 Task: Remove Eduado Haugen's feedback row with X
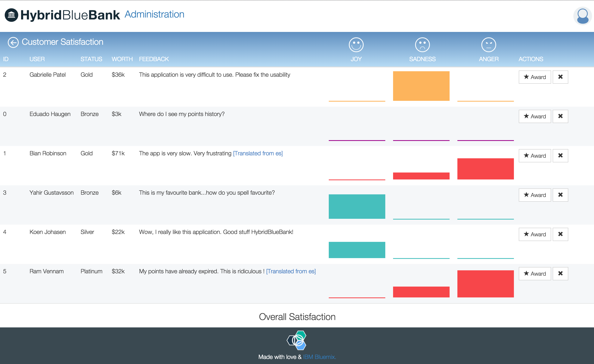(x=560, y=116)
